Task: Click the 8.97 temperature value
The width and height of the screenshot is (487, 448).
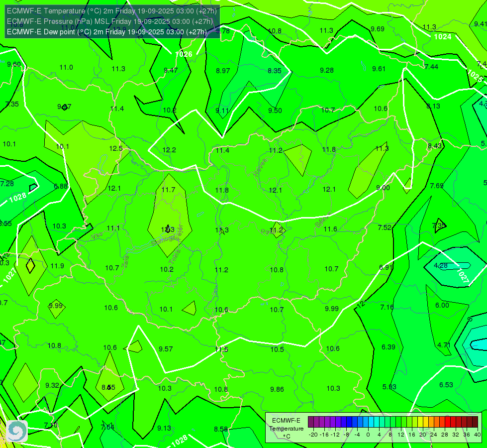Action: point(223,71)
